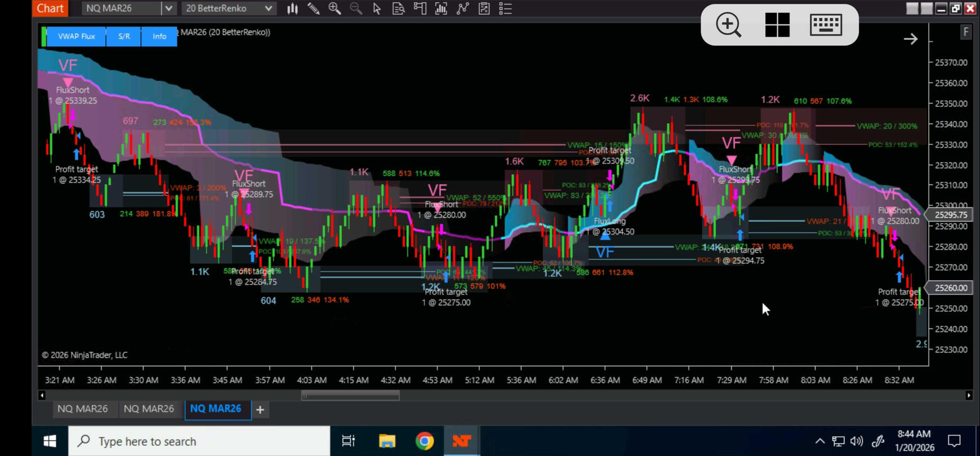Open the chart properties list icon
Screen dimensions: 980x456
(505, 8)
